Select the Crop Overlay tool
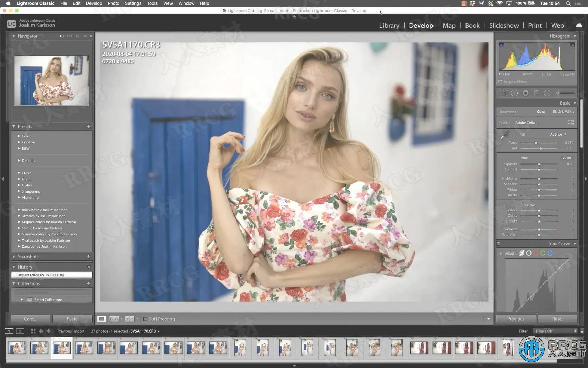The image size is (588, 368). pyautogui.click(x=503, y=93)
